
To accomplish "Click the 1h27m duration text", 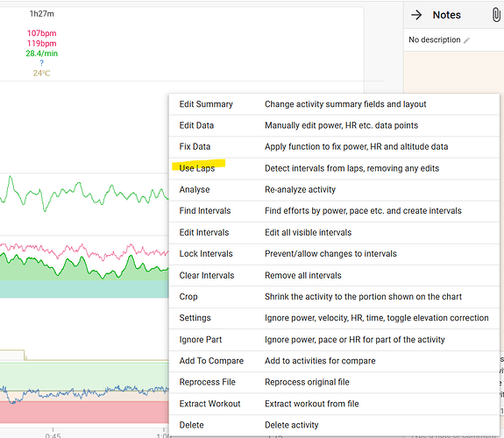I will click(42, 14).
